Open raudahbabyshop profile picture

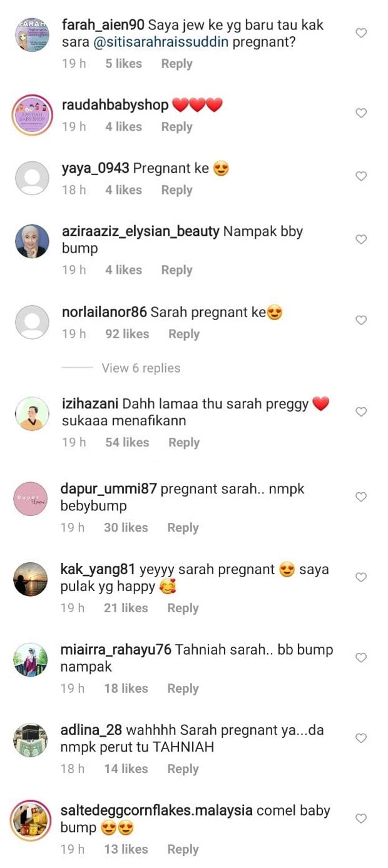32,114
